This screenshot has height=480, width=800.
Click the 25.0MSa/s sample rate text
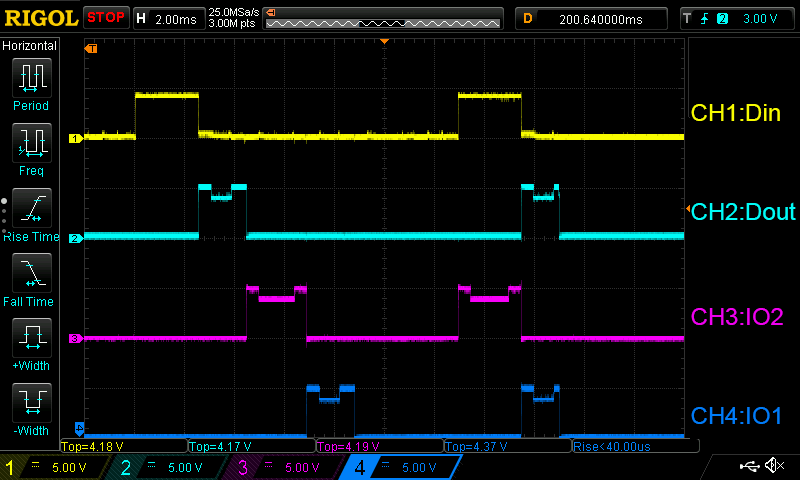coord(234,12)
